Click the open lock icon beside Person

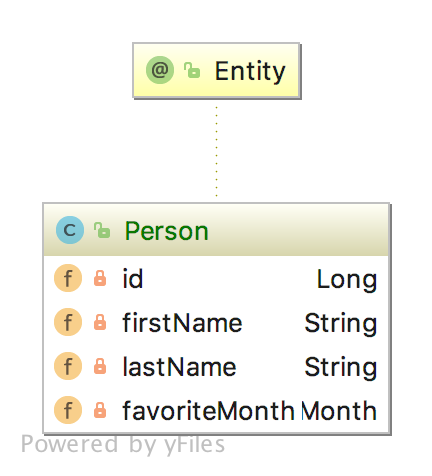click(102, 230)
